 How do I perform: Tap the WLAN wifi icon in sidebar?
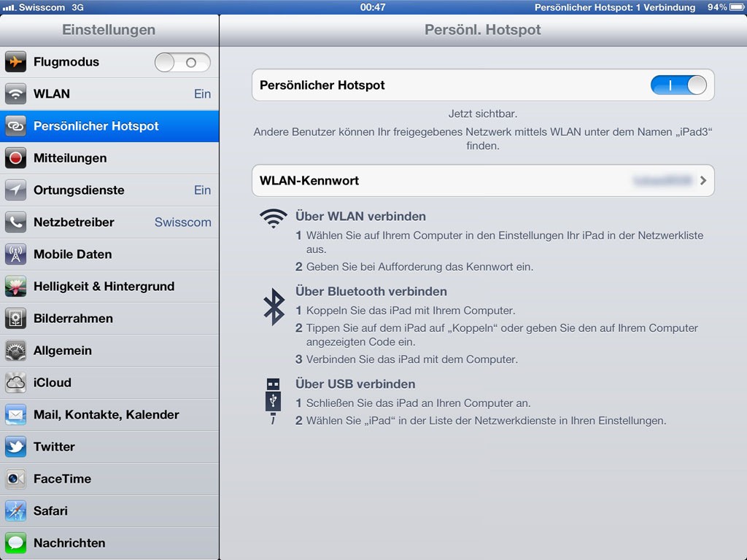point(15,94)
